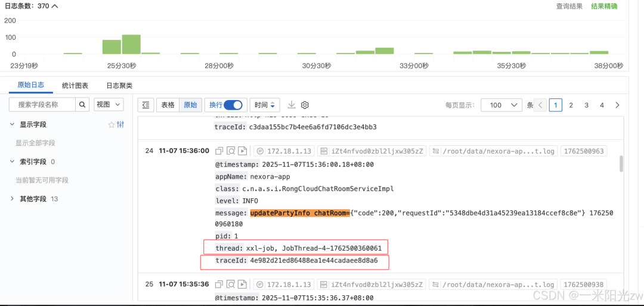Switch to the 日志聚类 tab
Viewport: 644px width, 306px height.
tap(119, 86)
